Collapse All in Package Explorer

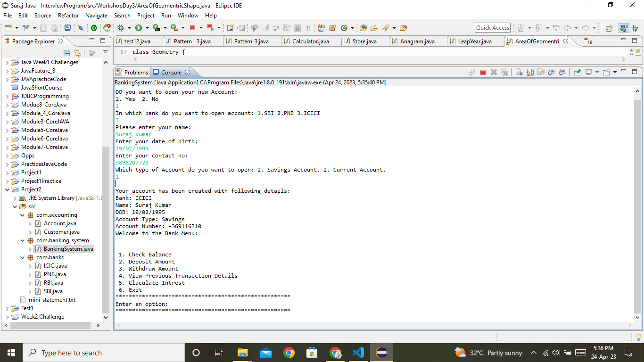tap(66, 53)
